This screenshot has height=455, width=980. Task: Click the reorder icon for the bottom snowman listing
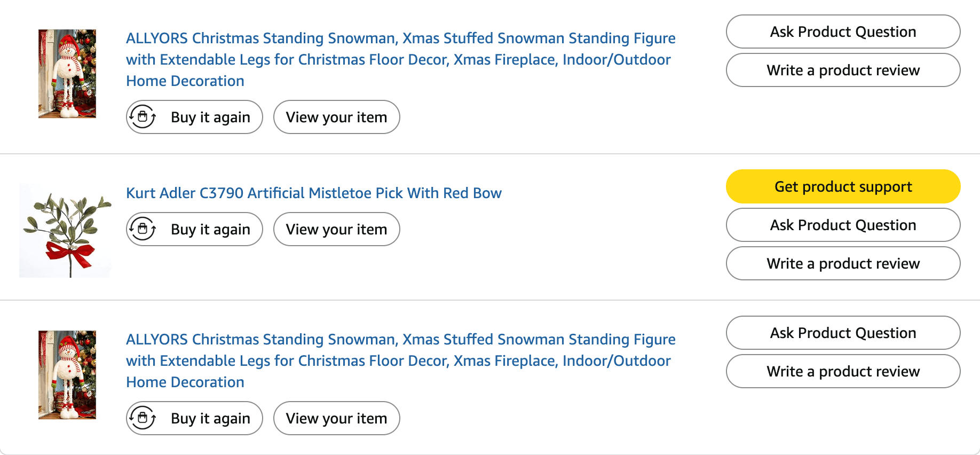[143, 418]
